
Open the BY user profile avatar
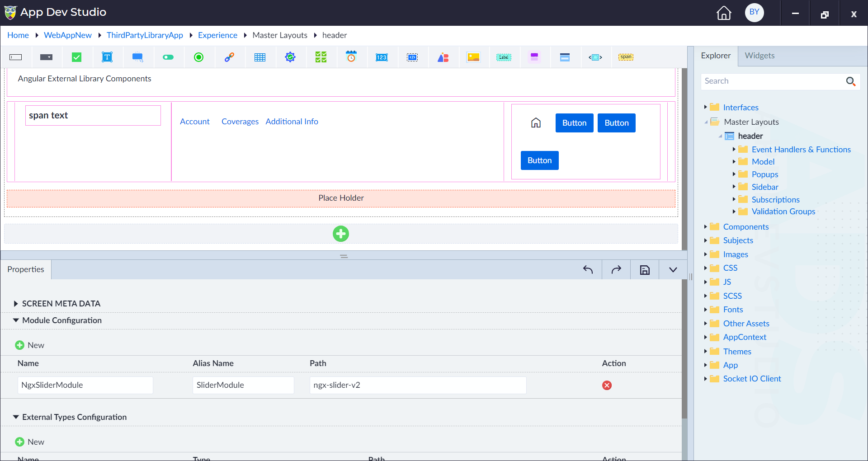[755, 12]
